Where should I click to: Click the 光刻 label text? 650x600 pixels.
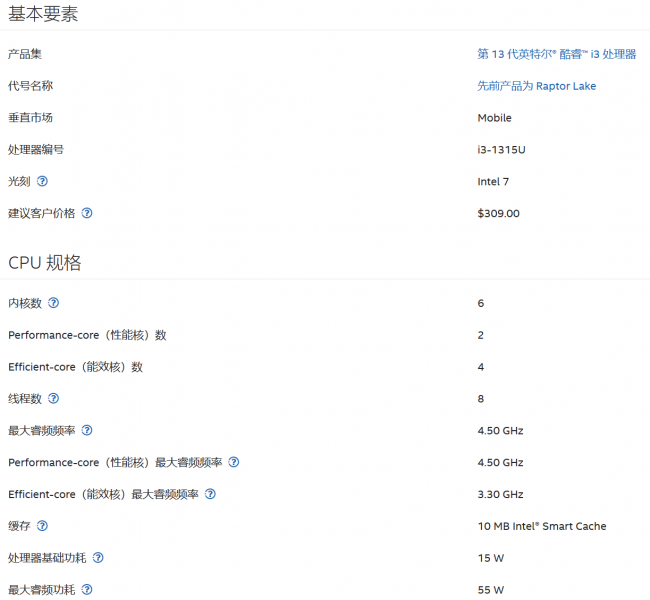pyautogui.click(x=19, y=182)
